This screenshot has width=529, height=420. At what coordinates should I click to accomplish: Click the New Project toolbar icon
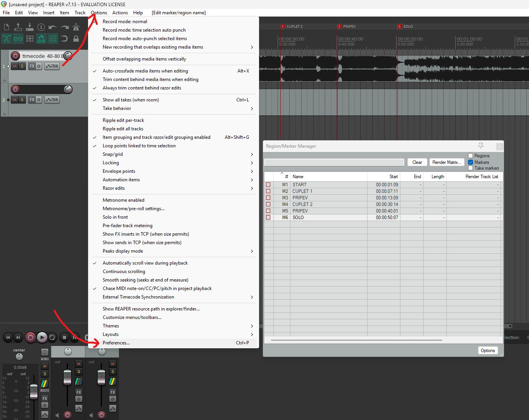click(x=7, y=27)
